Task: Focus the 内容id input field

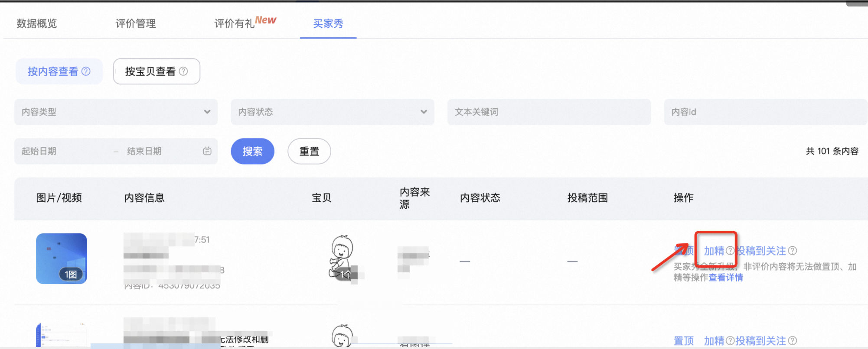Action: (765, 112)
